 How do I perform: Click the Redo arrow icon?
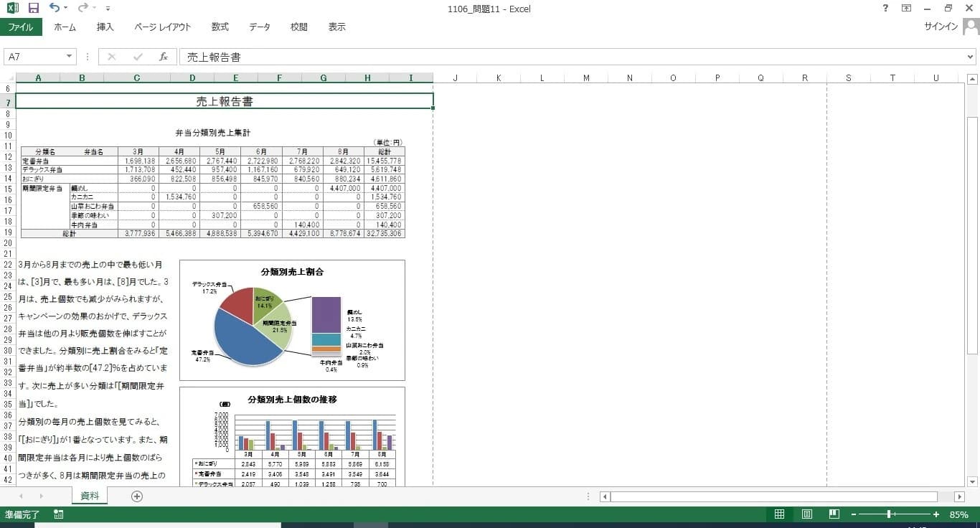(x=83, y=9)
